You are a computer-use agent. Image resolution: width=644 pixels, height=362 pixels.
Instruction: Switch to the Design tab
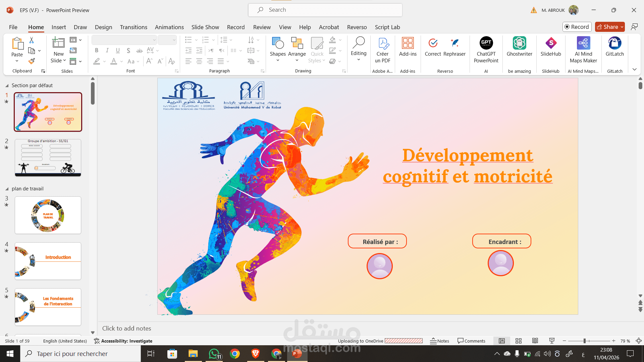[x=103, y=27]
